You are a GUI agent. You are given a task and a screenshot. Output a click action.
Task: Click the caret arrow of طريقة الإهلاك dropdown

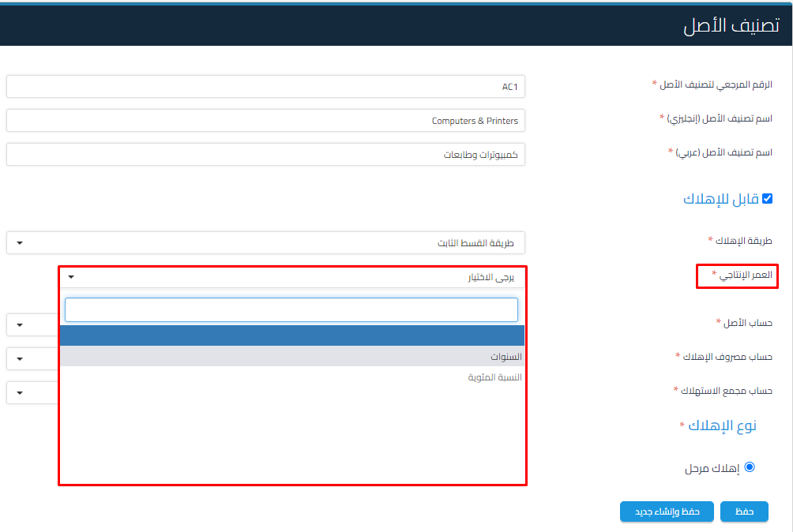(20, 243)
